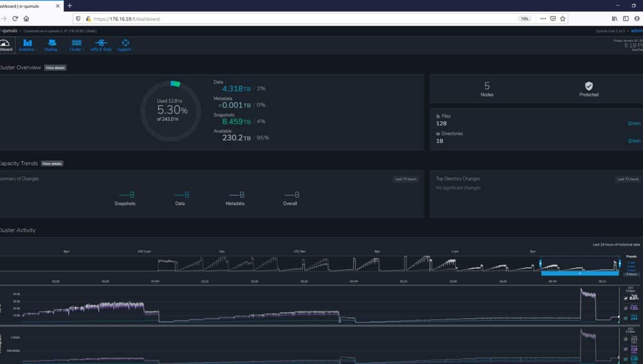643x364 pixels.
Task: Click the Metadata change summary value
Action: click(237, 195)
